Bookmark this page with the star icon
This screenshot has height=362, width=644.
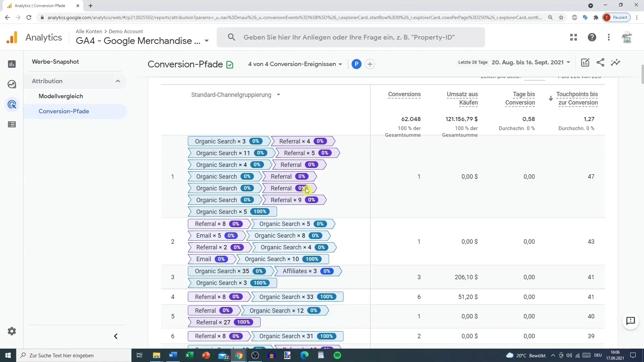561,17
